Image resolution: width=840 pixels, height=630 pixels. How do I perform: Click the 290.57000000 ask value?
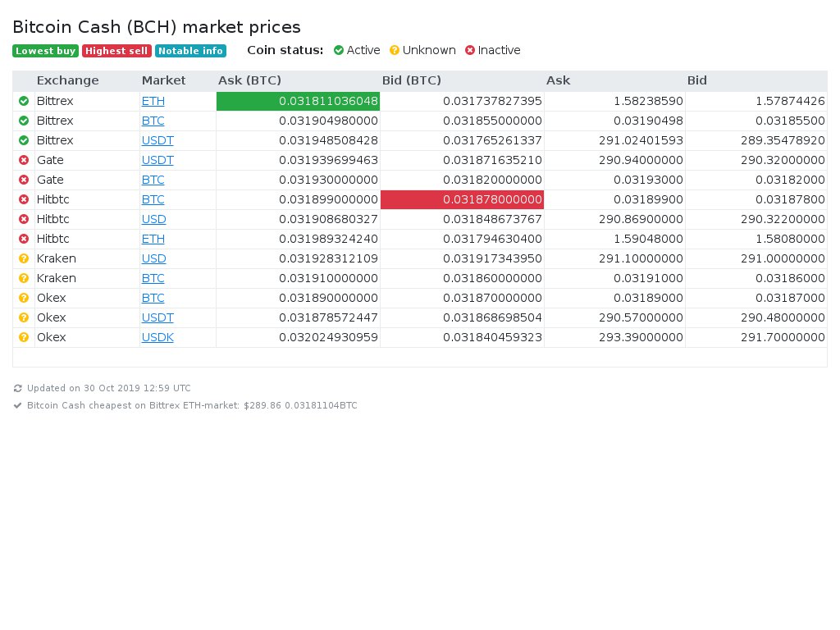tap(641, 317)
